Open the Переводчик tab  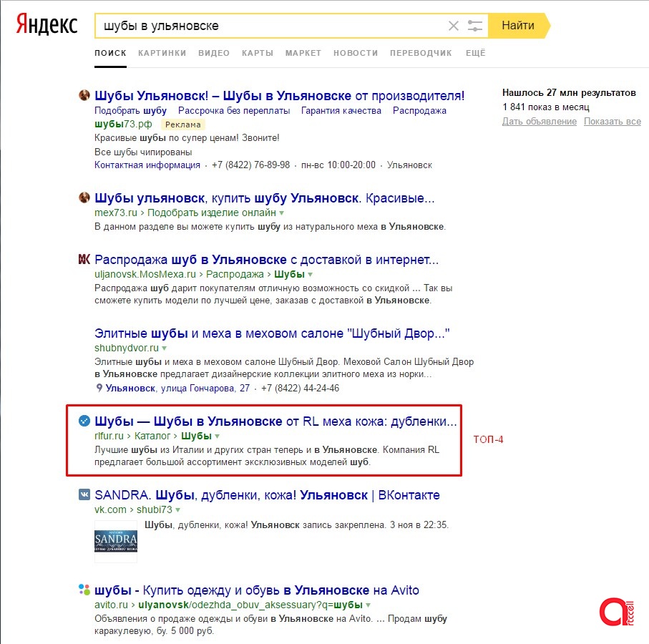(x=421, y=53)
